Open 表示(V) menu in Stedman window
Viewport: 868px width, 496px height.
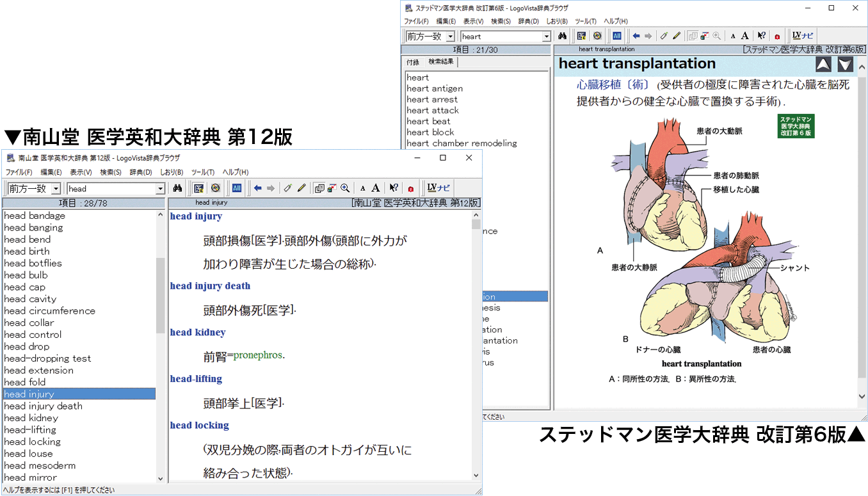[x=474, y=21]
